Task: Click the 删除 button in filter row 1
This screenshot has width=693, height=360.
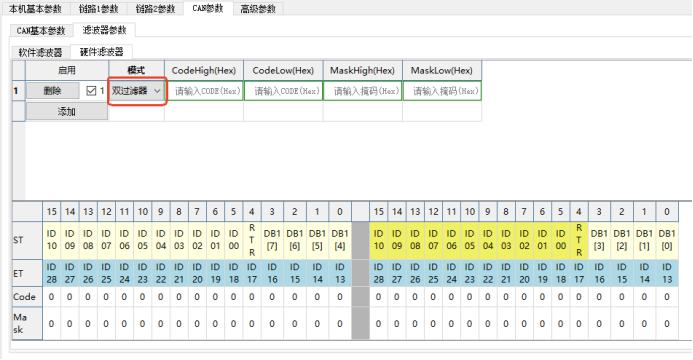Action: [x=53, y=91]
